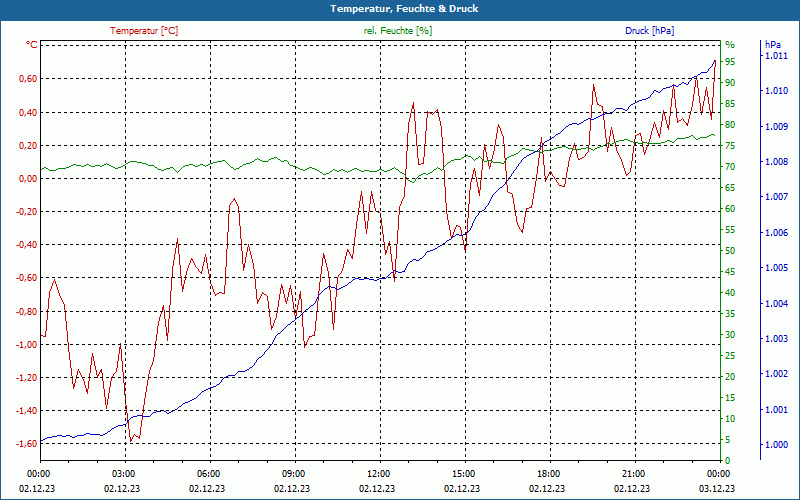
Task: Click humidity axis value '20'
Action: click(x=730, y=377)
